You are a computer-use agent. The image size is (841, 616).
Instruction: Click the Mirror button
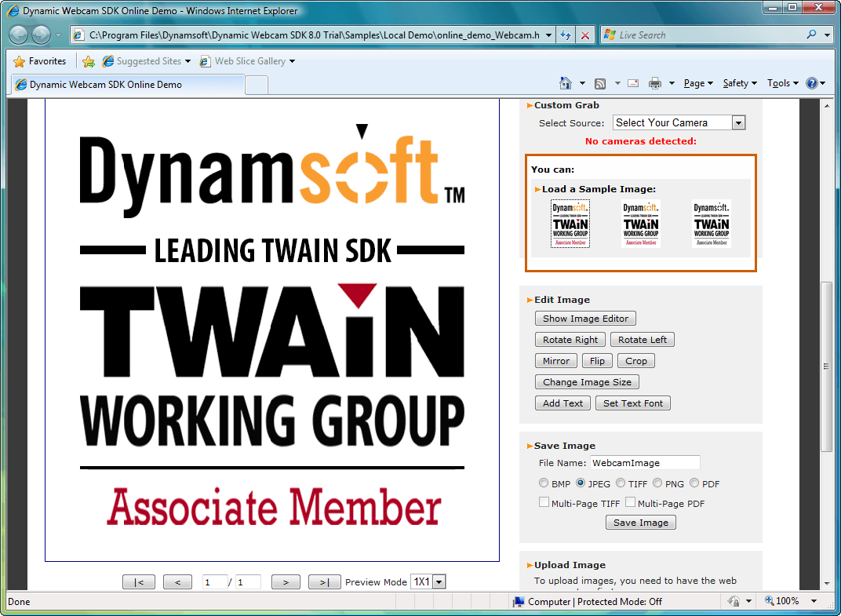(555, 361)
